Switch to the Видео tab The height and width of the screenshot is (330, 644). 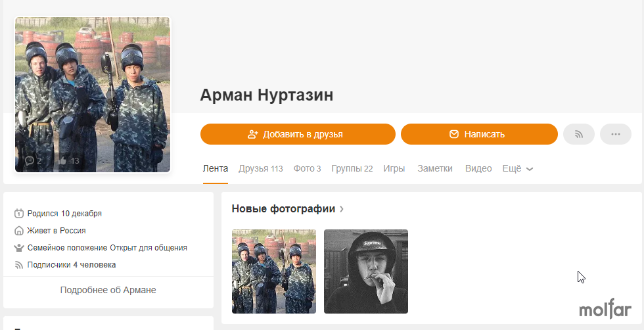point(478,168)
